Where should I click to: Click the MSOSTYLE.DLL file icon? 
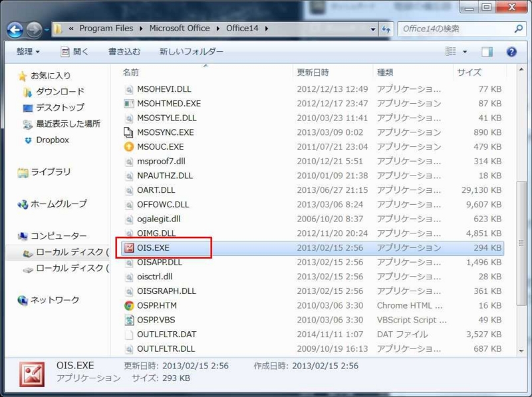[x=129, y=118]
